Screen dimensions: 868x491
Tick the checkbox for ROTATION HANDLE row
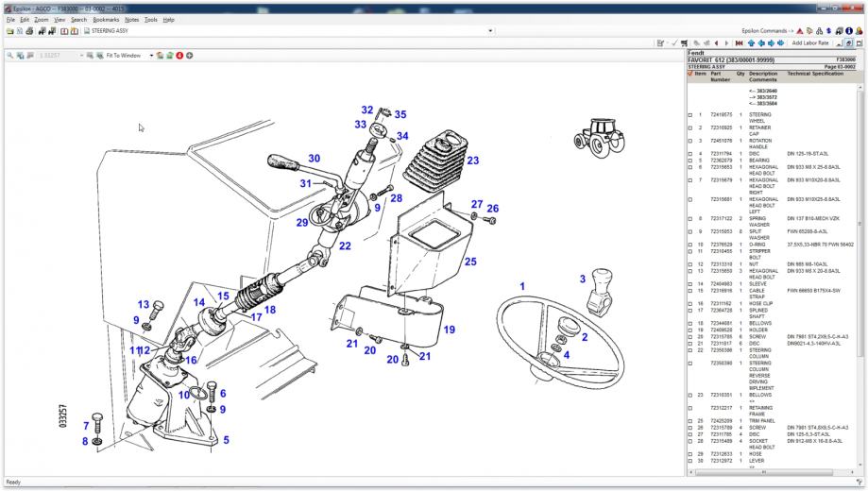pyautogui.click(x=690, y=141)
